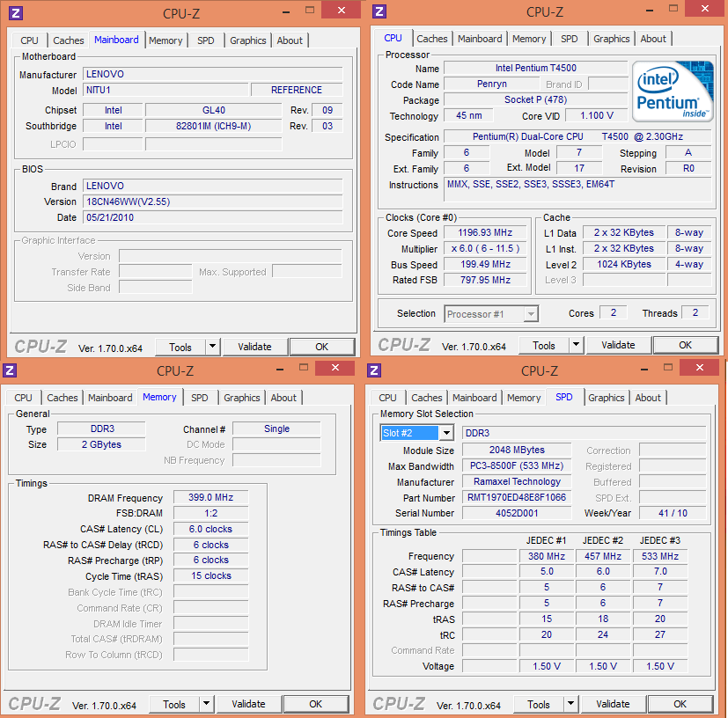Screen dimensions: 728x718
Task: Open Tools dropdown arrow in Mainboard window
Action: pos(212,346)
